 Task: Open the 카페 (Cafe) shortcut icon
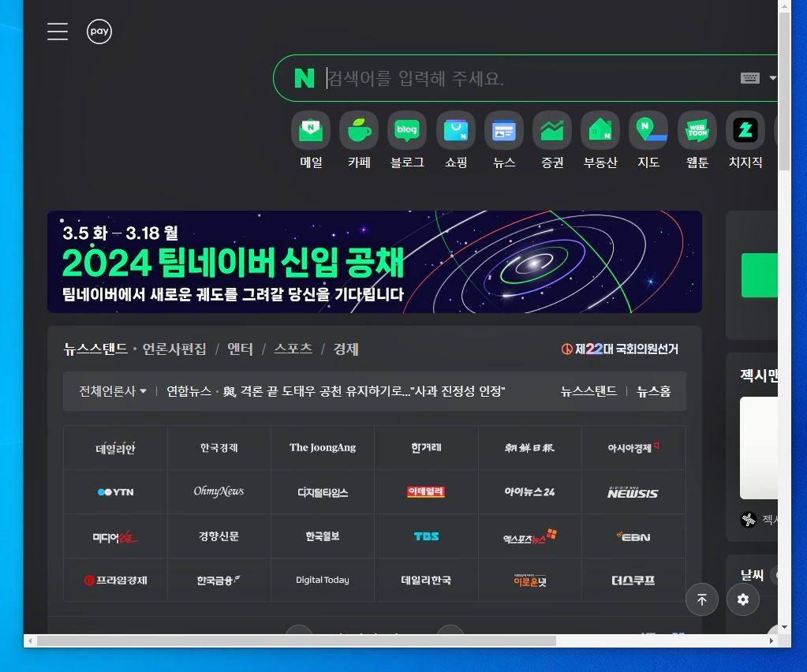point(359,130)
